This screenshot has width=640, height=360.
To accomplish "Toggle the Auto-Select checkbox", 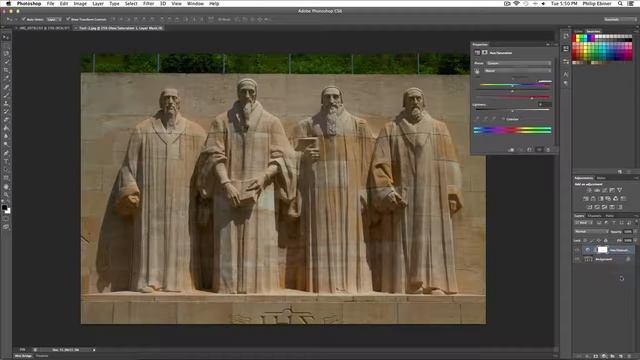I will tap(24, 19).
